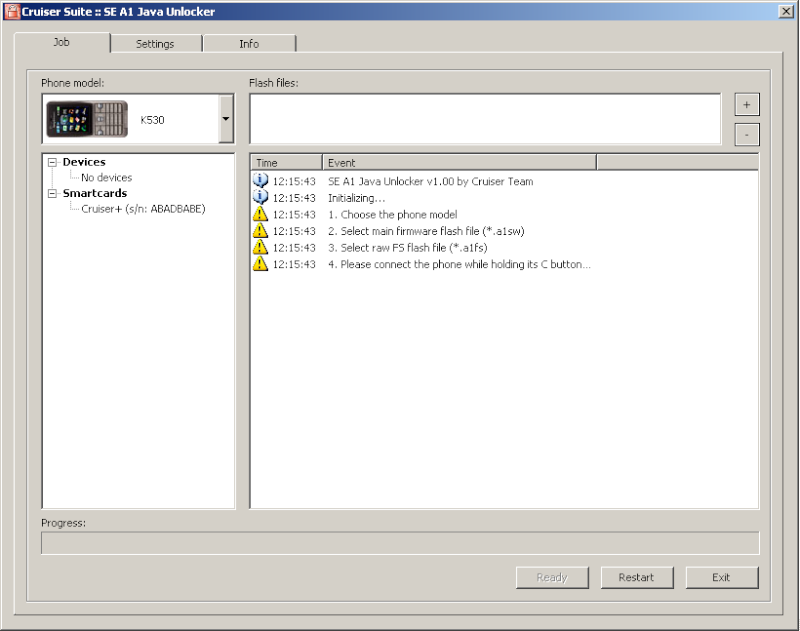The height and width of the screenshot is (631, 800).
Task: Click info icon beside SE A1 Java Unlocker row
Action: [x=260, y=181]
